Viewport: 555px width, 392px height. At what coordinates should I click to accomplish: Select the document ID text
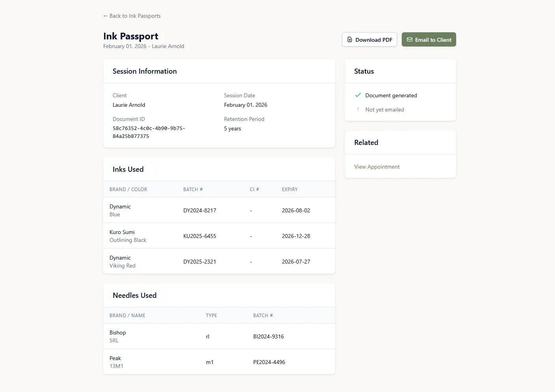(148, 132)
